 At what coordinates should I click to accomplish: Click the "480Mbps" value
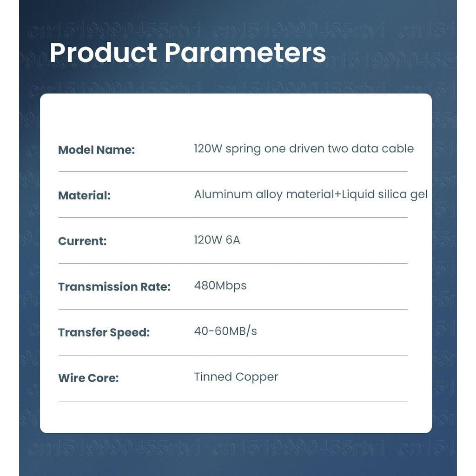(220, 285)
